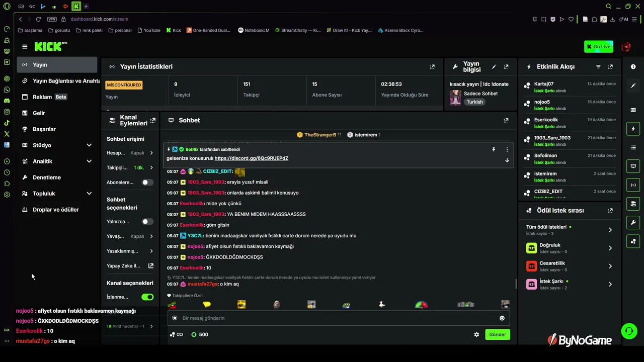Viewport: 644px width, 362px height.
Task: Toggle the rewards dots icon in right sidebar
Action: click(633, 241)
